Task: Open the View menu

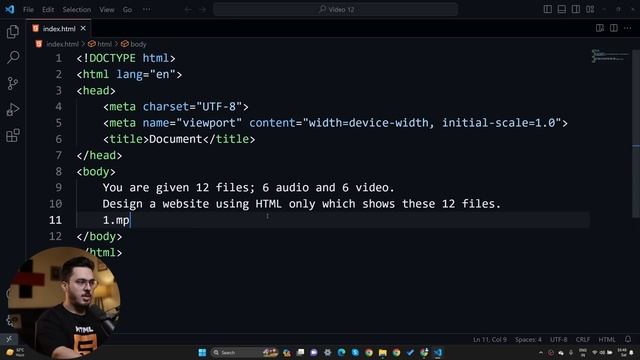Action: pos(107,9)
